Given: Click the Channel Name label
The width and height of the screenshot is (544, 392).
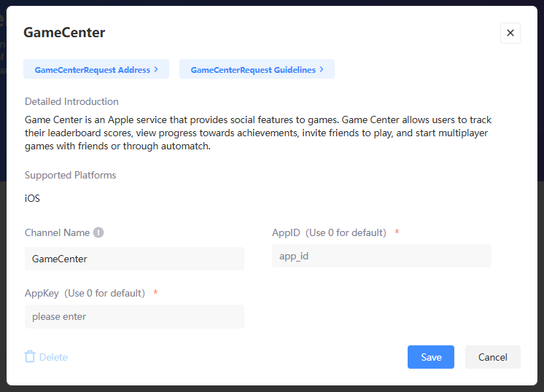Looking at the screenshot, I should coord(58,232).
